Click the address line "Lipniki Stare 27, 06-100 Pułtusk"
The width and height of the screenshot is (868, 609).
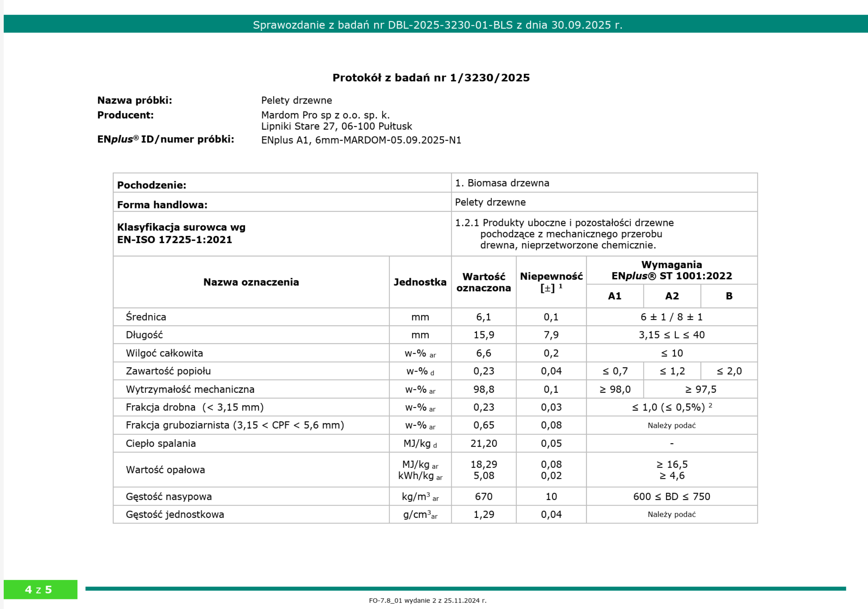tap(336, 126)
